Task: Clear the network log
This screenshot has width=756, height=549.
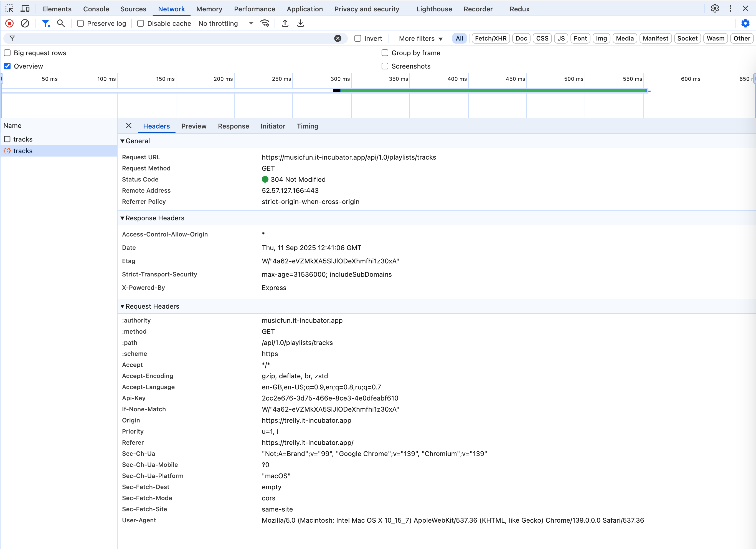Action: (25, 23)
